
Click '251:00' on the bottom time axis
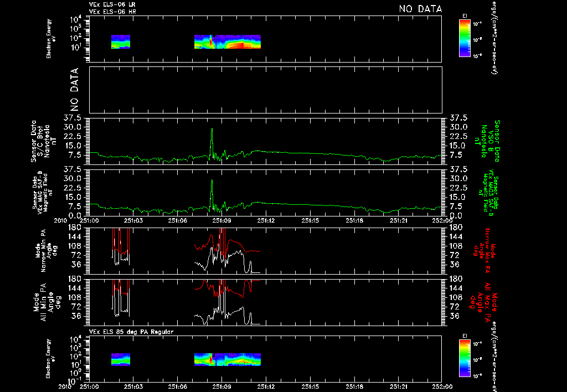89,386
